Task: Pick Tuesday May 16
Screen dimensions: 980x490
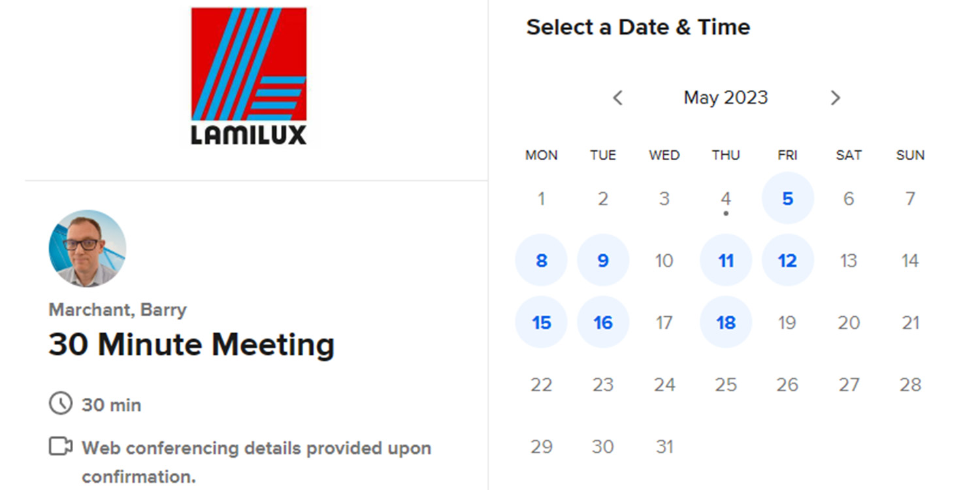Action: [602, 322]
